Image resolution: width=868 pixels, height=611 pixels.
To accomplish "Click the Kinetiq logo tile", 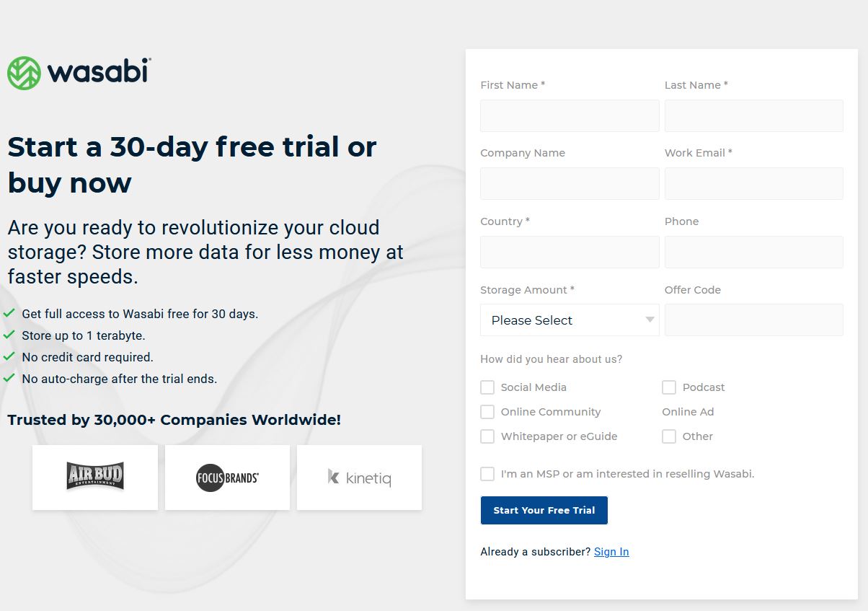I will click(359, 477).
